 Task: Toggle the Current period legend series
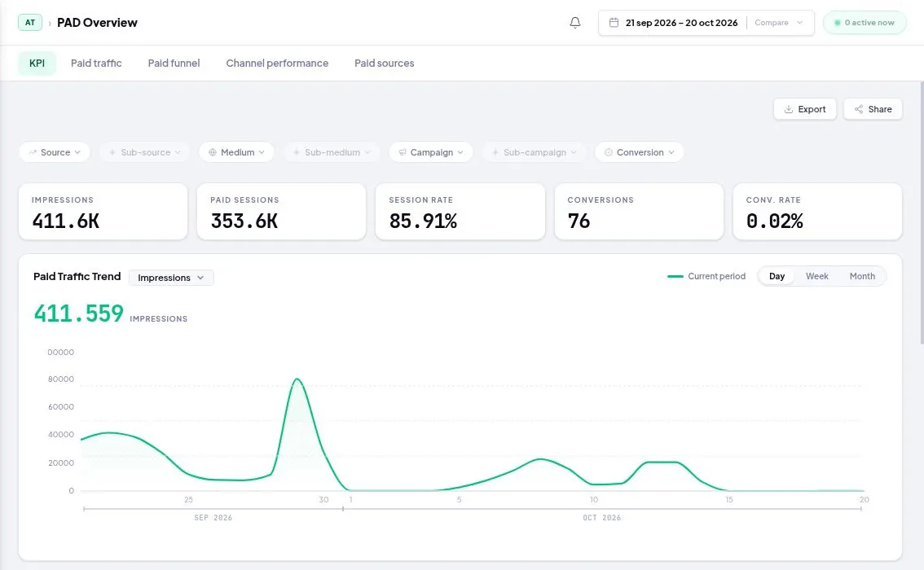706,276
